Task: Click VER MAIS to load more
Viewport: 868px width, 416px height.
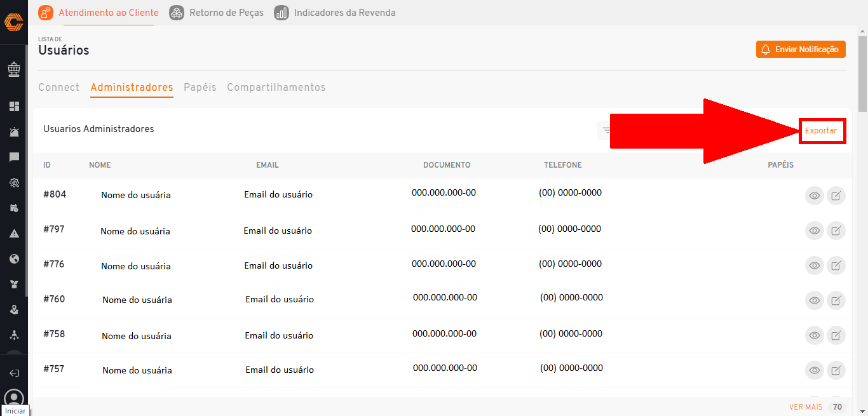Action: [806, 407]
